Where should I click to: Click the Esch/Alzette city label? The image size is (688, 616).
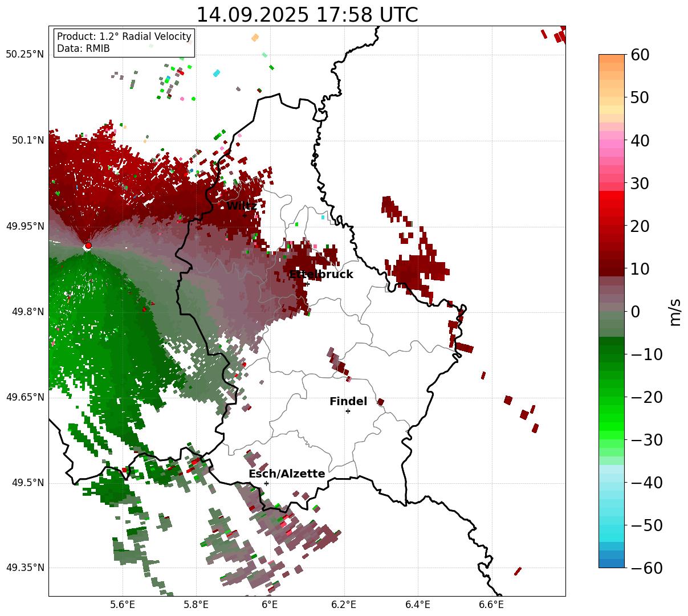[x=287, y=474]
